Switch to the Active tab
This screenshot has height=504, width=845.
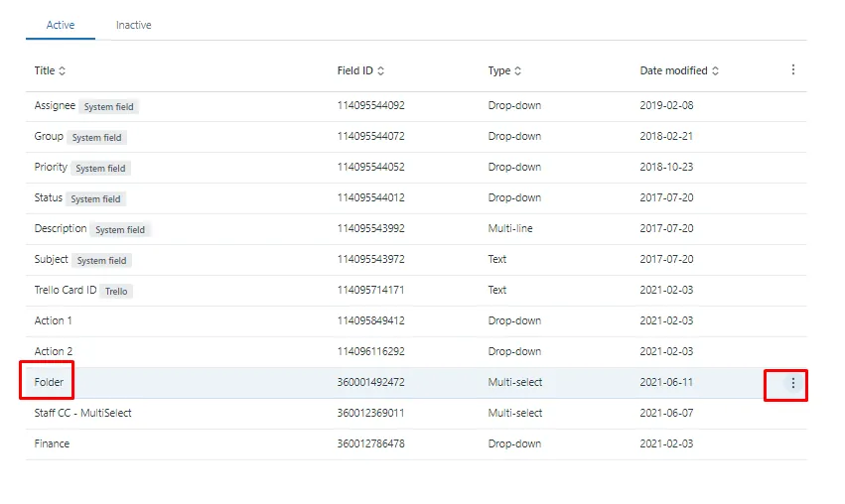tap(61, 25)
